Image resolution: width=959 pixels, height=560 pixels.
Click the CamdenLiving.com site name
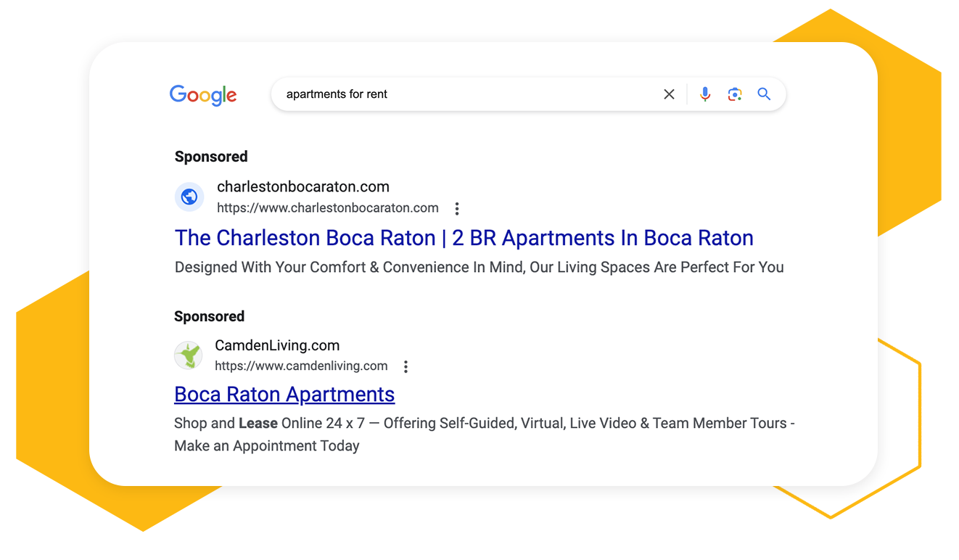tap(277, 346)
